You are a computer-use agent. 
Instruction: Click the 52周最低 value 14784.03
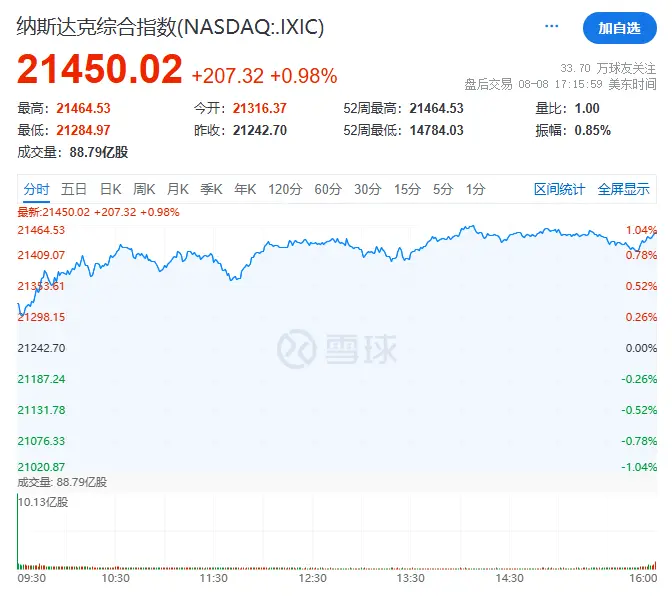437,130
